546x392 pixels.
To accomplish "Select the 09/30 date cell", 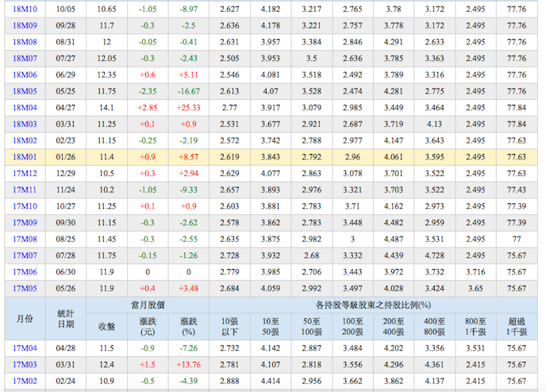I will point(66,222).
